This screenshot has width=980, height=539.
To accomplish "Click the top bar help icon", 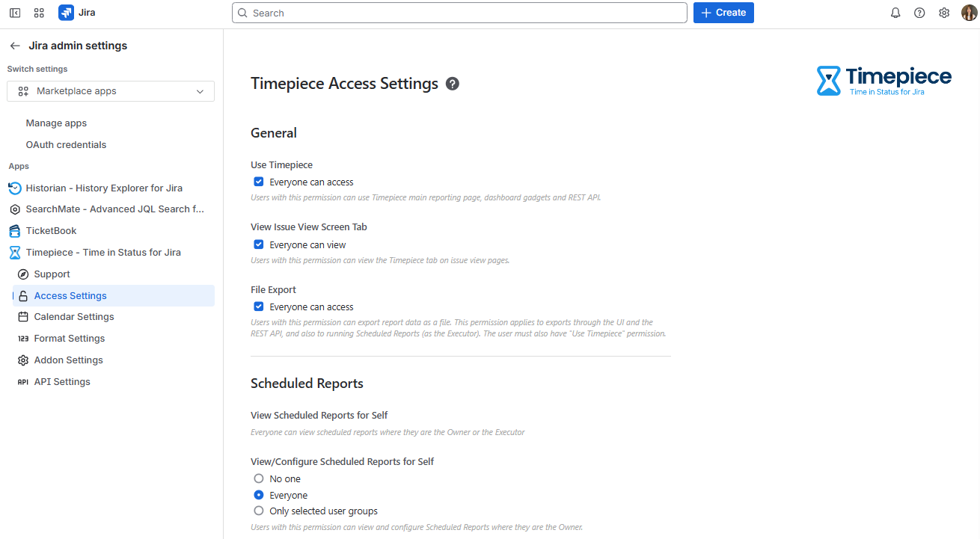I will pyautogui.click(x=919, y=13).
